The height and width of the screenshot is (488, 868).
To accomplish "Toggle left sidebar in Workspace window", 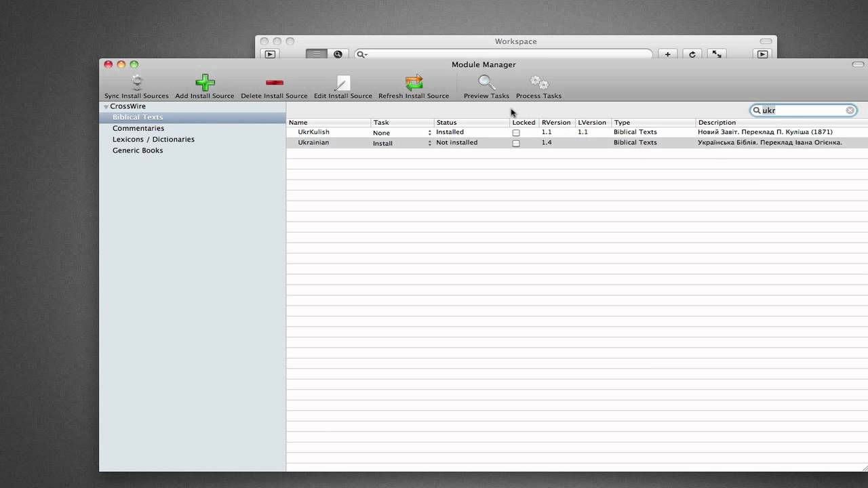I will tap(270, 54).
